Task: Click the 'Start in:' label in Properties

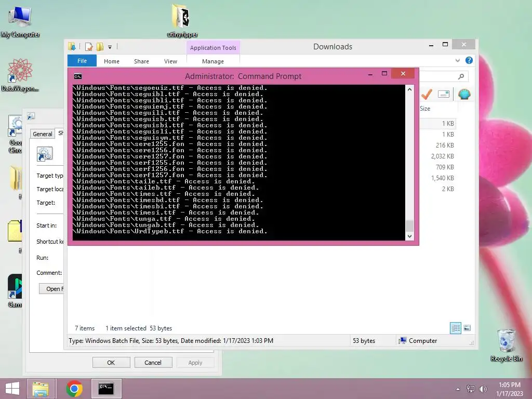Action: 46,225
